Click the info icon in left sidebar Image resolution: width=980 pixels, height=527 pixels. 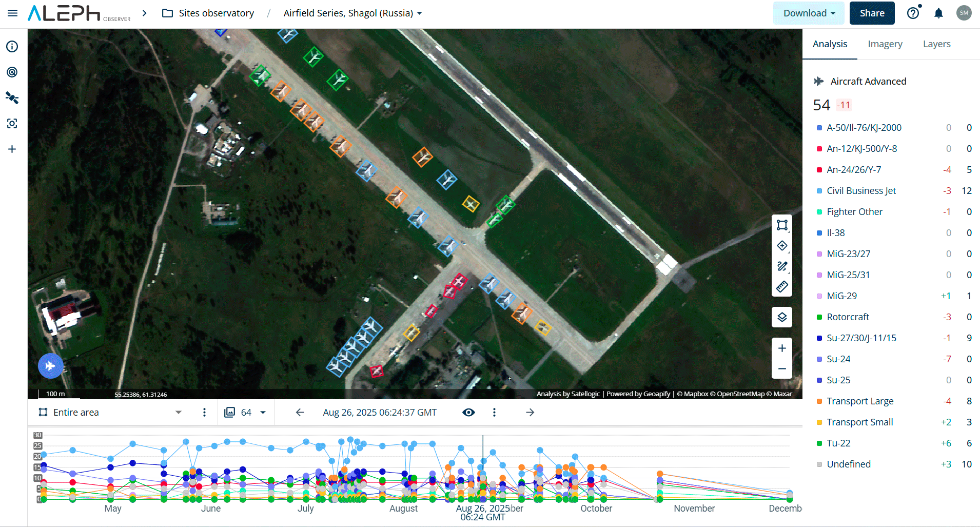[x=12, y=47]
